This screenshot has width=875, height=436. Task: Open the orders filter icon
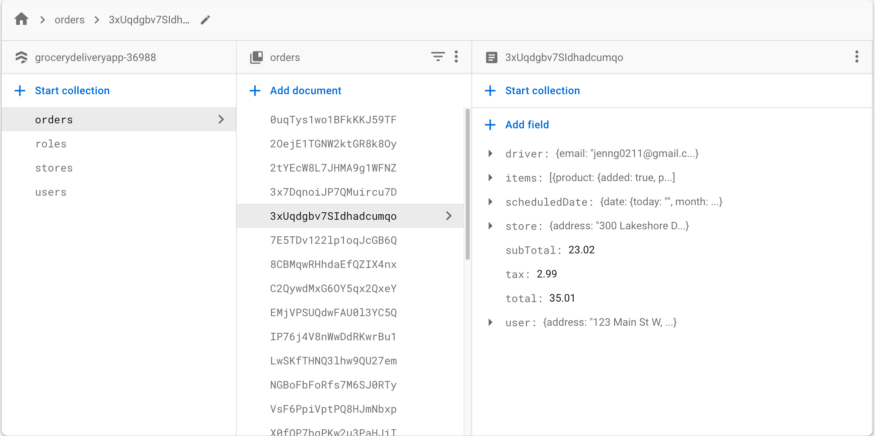point(438,57)
